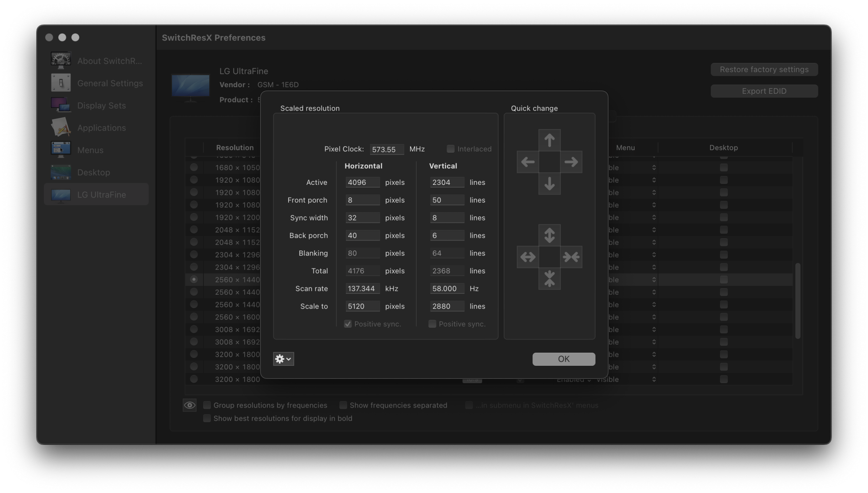Open Menus section in sidebar
The width and height of the screenshot is (868, 493).
96,150
